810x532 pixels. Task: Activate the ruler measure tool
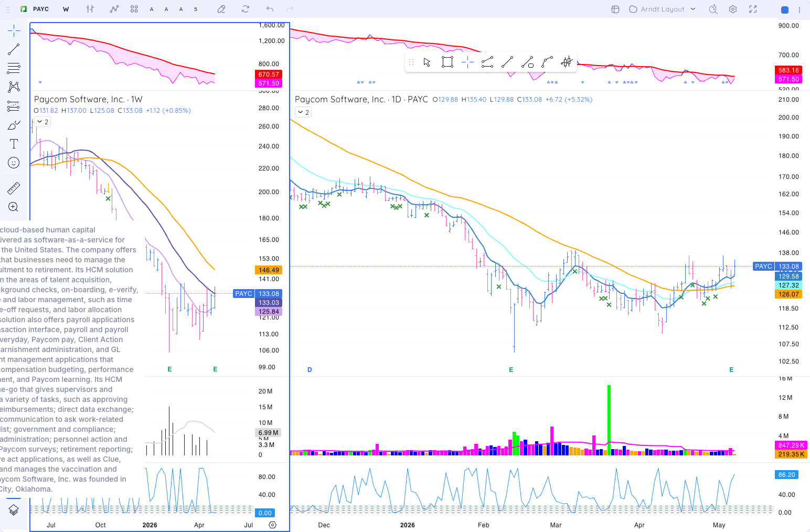click(x=14, y=188)
